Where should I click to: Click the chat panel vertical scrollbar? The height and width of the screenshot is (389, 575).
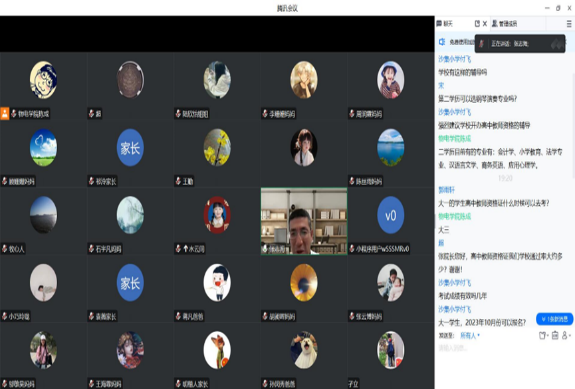pyautogui.click(x=573, y=176)
